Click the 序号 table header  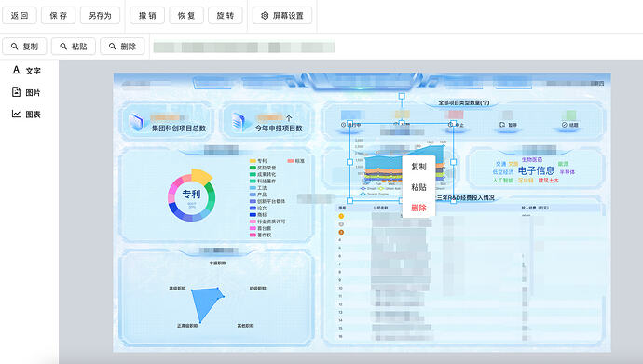[x=342, y=208]
